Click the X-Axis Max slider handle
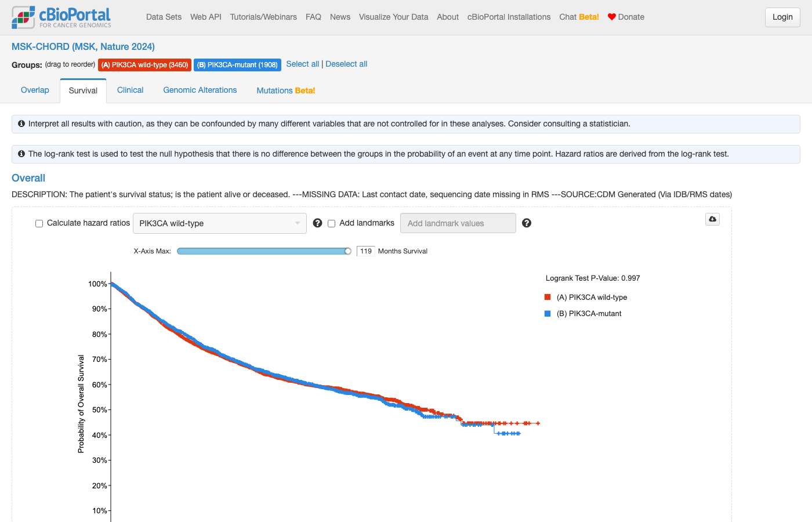812x522 pixels. (348, 251)
